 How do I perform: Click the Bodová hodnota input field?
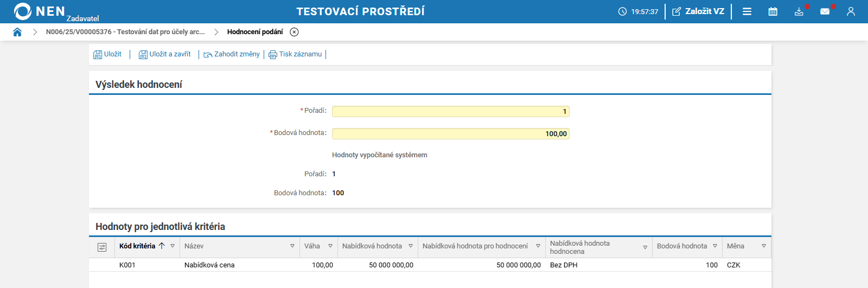450,134
